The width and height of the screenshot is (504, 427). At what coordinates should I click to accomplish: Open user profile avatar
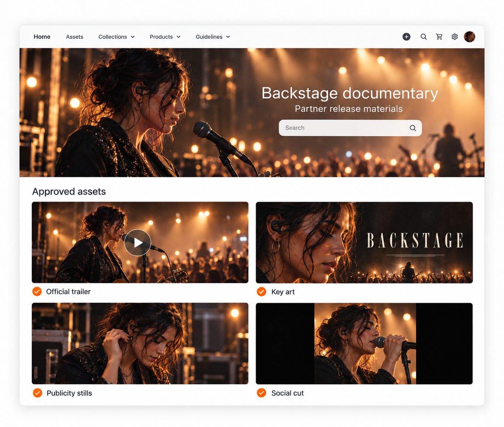pyautogui.click(x=470, y=37)
